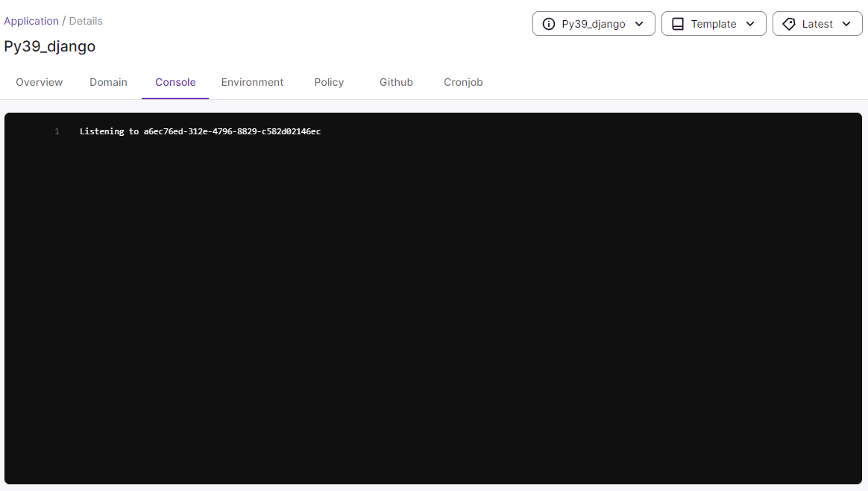The width and height of the screenshot is (868, 491).
Task: Open the Policy tab
Action: tap(329, 82)
